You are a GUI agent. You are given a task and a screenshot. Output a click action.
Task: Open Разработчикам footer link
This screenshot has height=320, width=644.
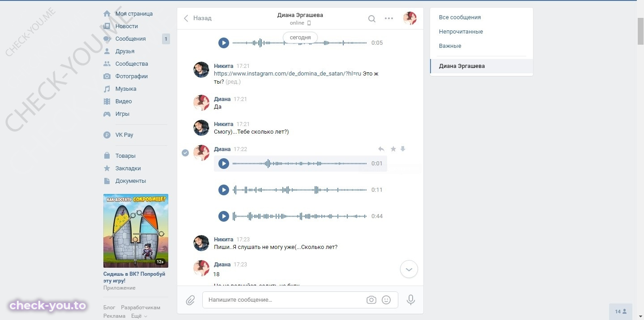pos(141,307)
